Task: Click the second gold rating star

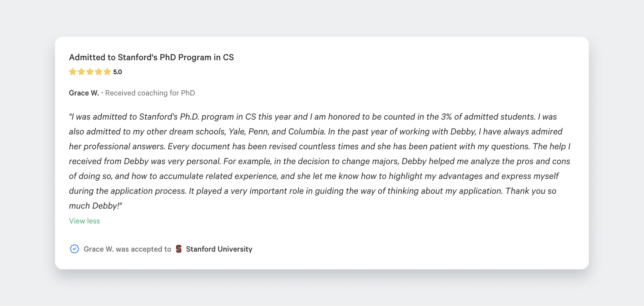Action: (81, 72)
